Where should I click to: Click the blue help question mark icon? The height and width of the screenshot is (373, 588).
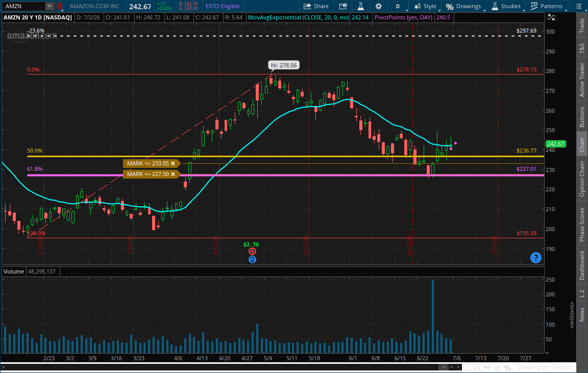(536, 258)
